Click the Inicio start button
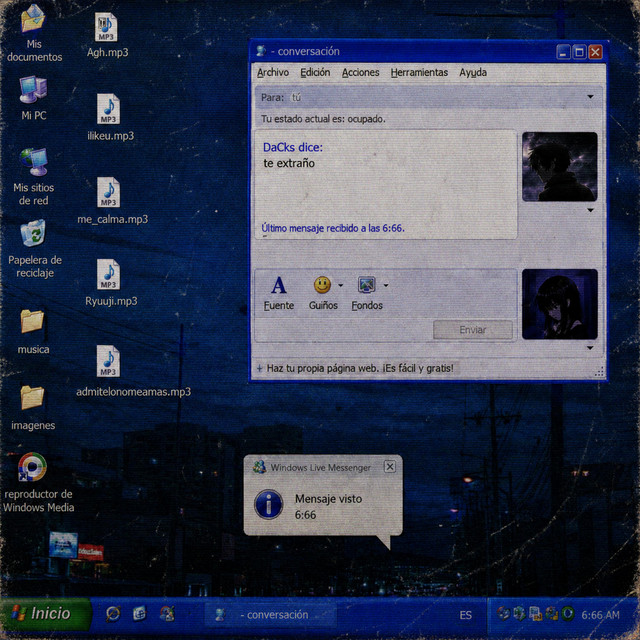This screenshot has width=640, height=640. tap(46, 613)
